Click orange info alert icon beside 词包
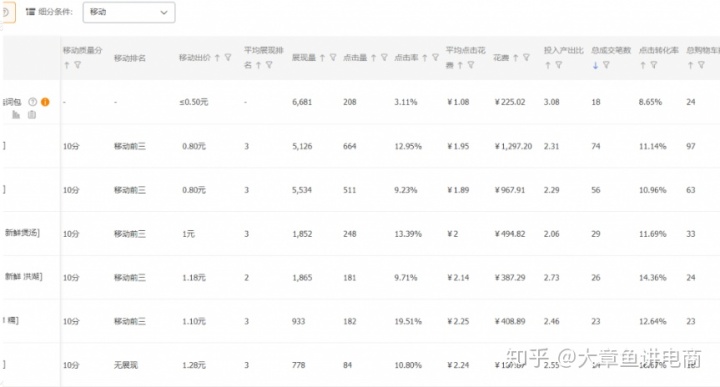 click(x=45, y=102)
